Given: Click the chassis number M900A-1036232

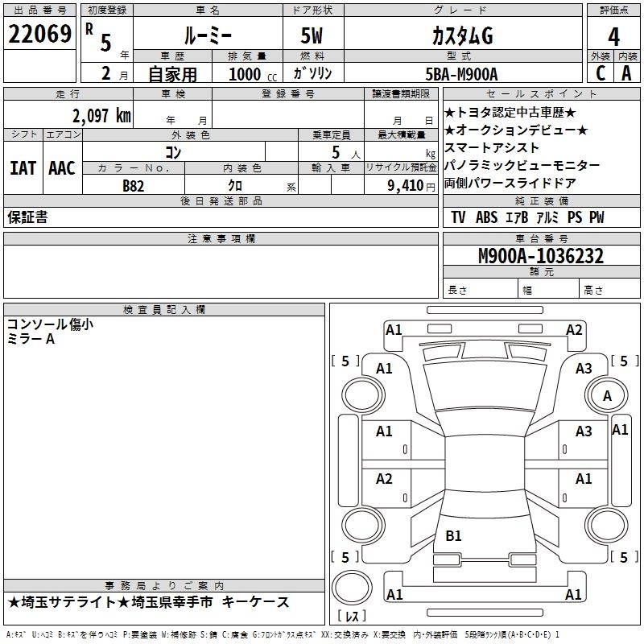Looking at the screenshot, I should pos(541,256).
